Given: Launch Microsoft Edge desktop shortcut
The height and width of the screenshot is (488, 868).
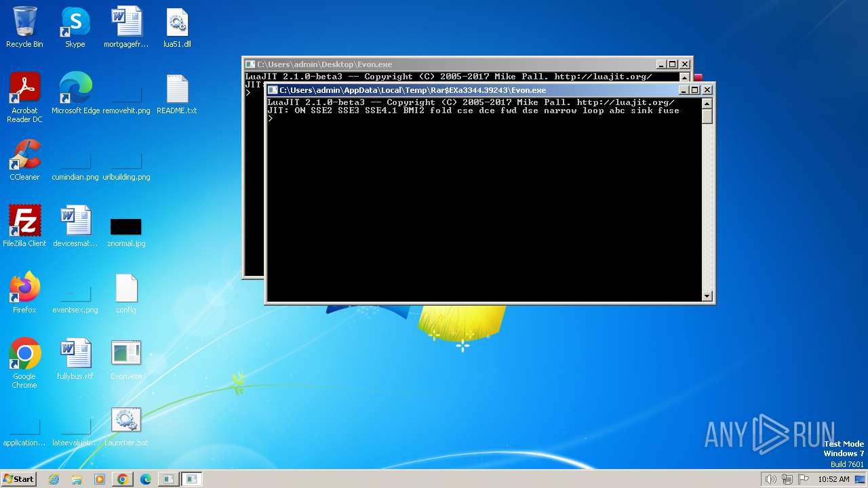Looking at the screenshot, I should pos(75,94).
